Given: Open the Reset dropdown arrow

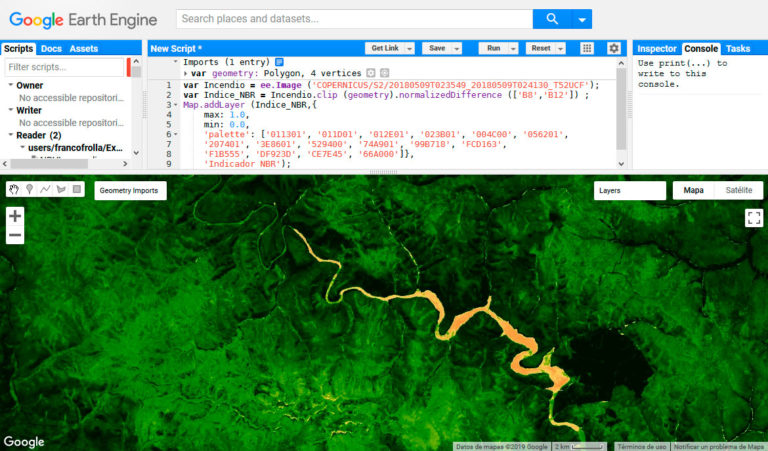Looking at the screenshot, I should [x=561, y=48].
